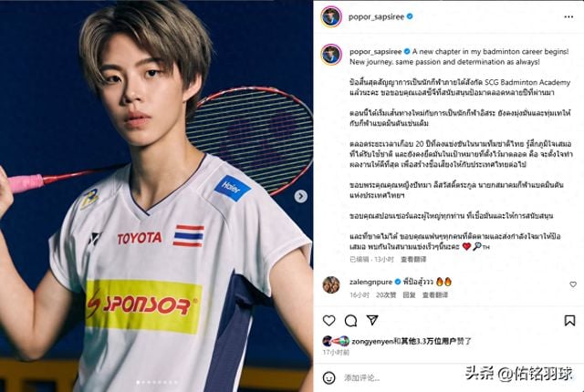Select the carousel pagination dots

point(156,382)
